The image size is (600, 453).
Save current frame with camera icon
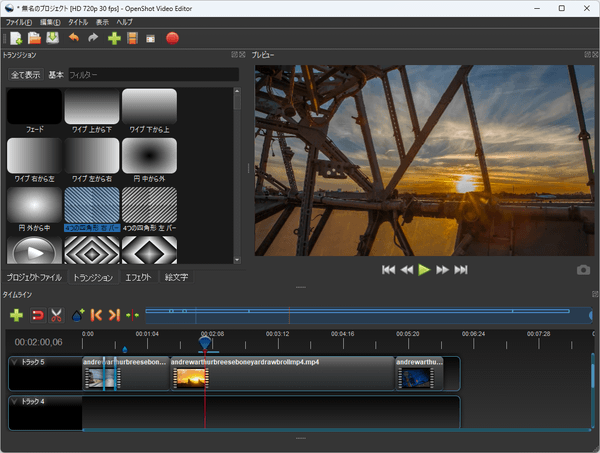pos(583,270)
